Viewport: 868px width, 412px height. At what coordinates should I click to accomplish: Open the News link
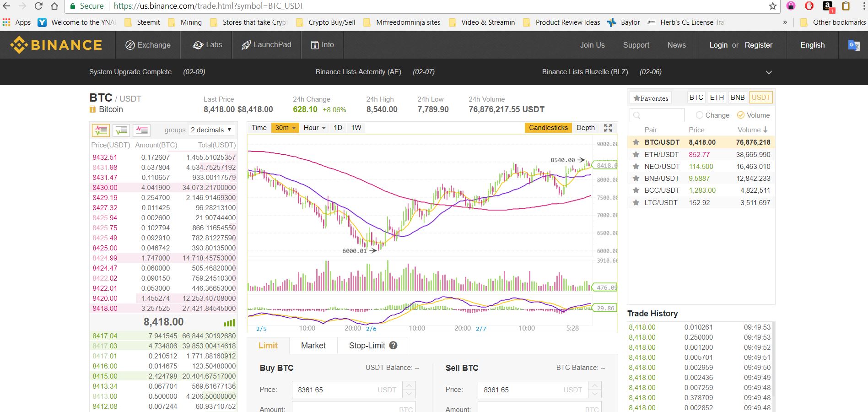(676, 45)
